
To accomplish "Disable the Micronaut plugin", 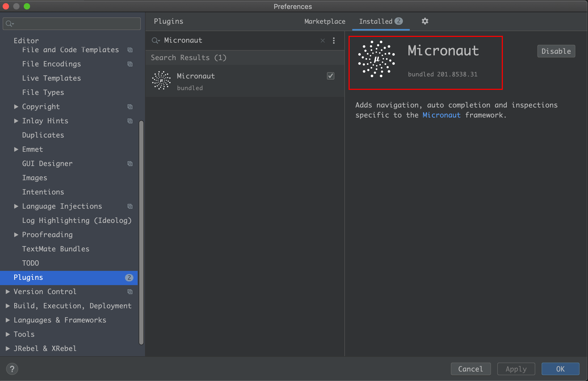I will (556, 51).
